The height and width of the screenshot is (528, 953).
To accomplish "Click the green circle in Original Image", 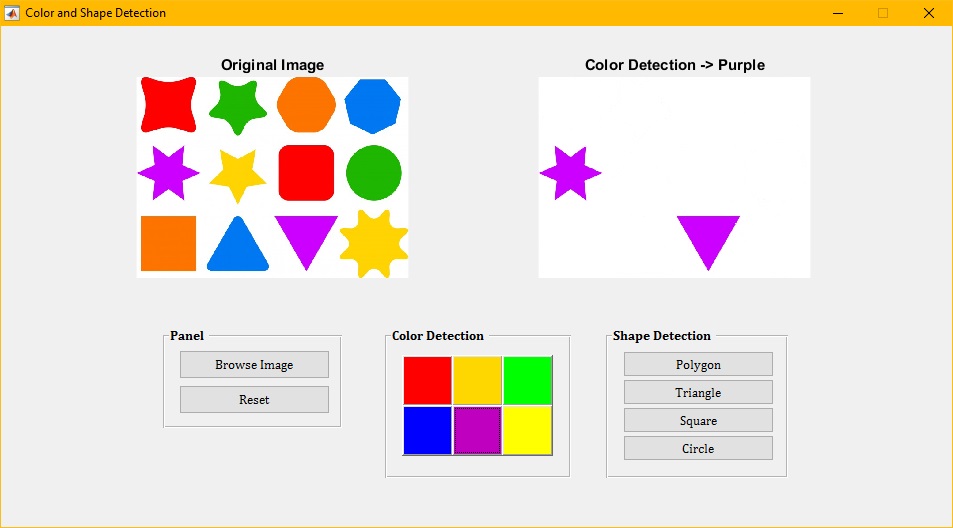I will (x=373, y=173).
